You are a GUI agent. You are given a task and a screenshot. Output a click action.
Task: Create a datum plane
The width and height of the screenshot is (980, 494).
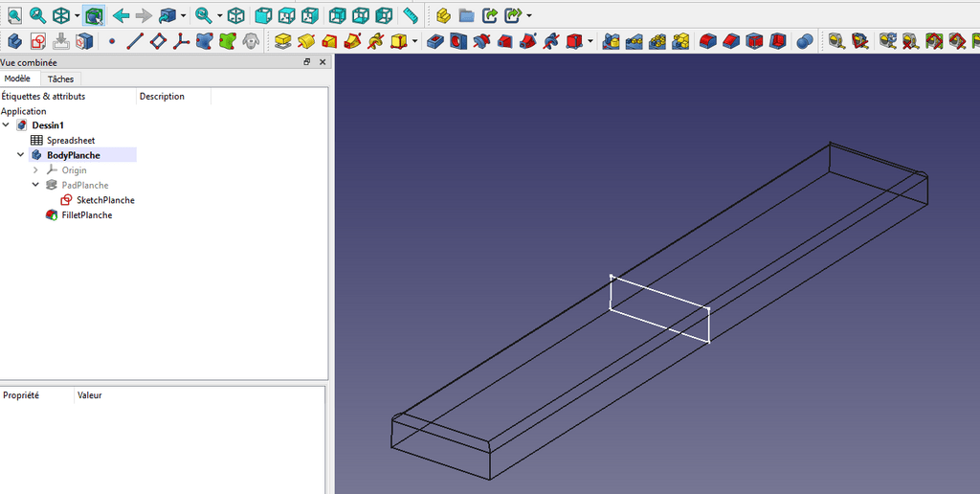[x=158, y=41]
